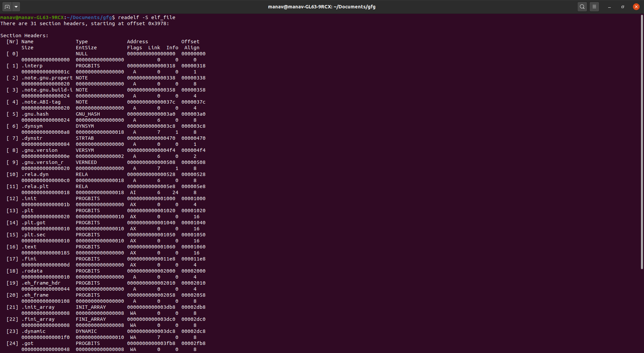
Task: Click the .note.gnu.build-i section name
Action: [47, 90]
